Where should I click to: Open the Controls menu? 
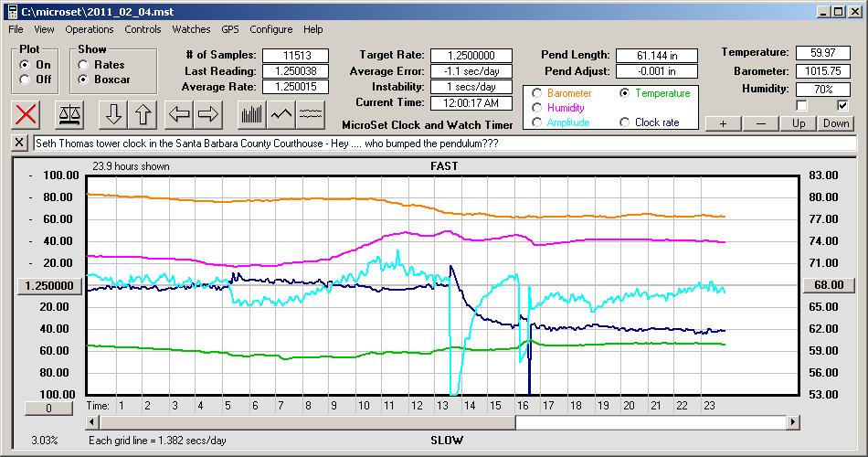click(143, 29)
